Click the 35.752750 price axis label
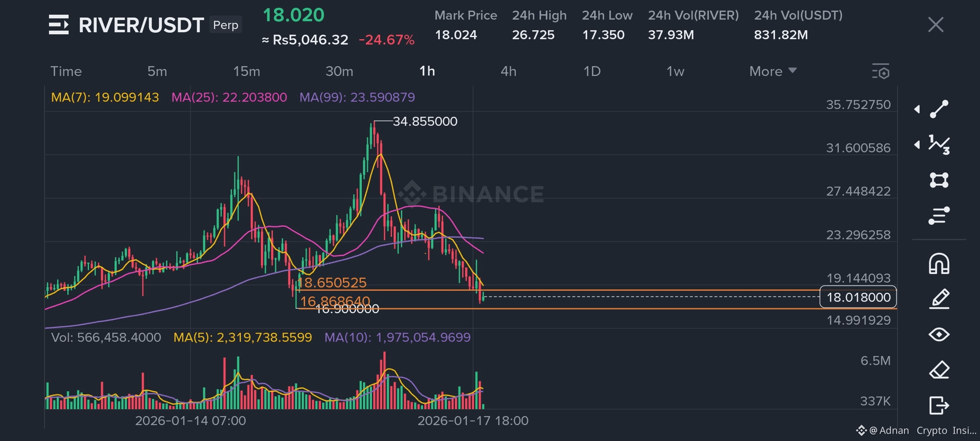The height and width of the screenshot is (441, 980). [x=858, y=105]
